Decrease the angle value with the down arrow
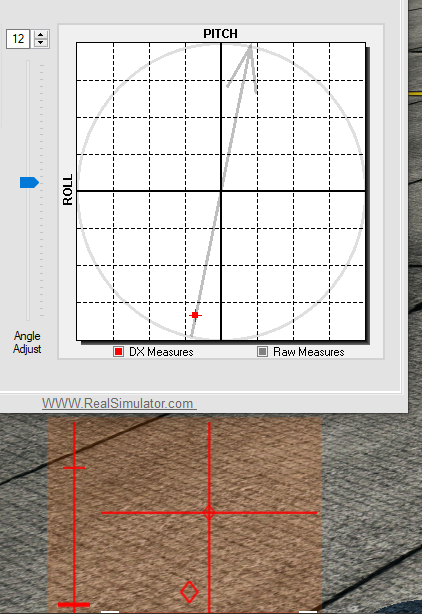Image resolution: width=422 pixels, height=614 pixels. 40,43
